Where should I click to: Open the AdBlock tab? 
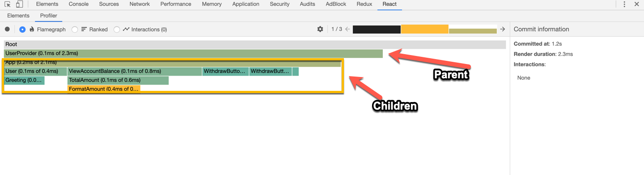tap(336, 4)
